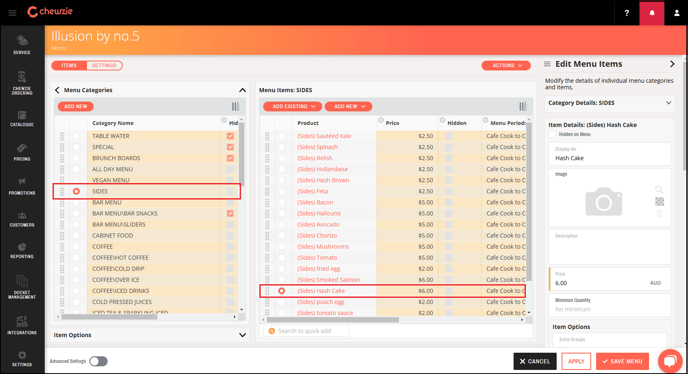Open the Reporting sidebar icon
Screen dimensions: 688x374
[22, 250]
